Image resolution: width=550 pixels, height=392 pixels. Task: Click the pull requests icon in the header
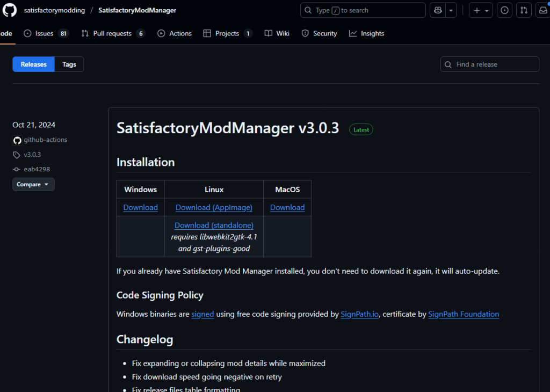pos(524,10)
